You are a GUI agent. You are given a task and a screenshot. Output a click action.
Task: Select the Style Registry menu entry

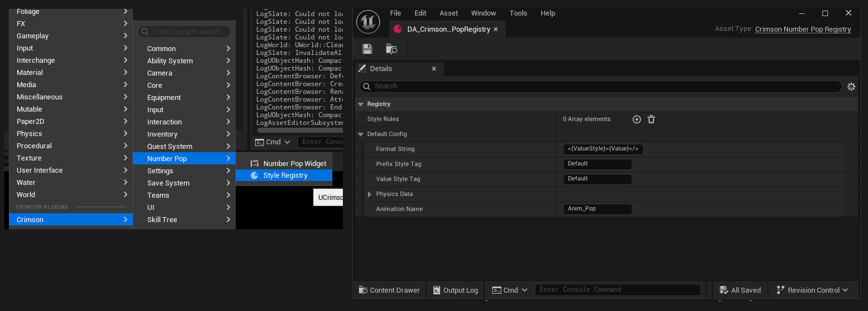(284, 175)
